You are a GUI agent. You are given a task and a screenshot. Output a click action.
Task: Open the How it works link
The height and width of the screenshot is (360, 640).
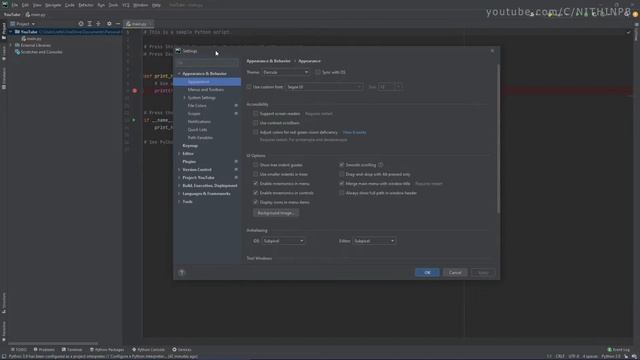tap(354, 132)
